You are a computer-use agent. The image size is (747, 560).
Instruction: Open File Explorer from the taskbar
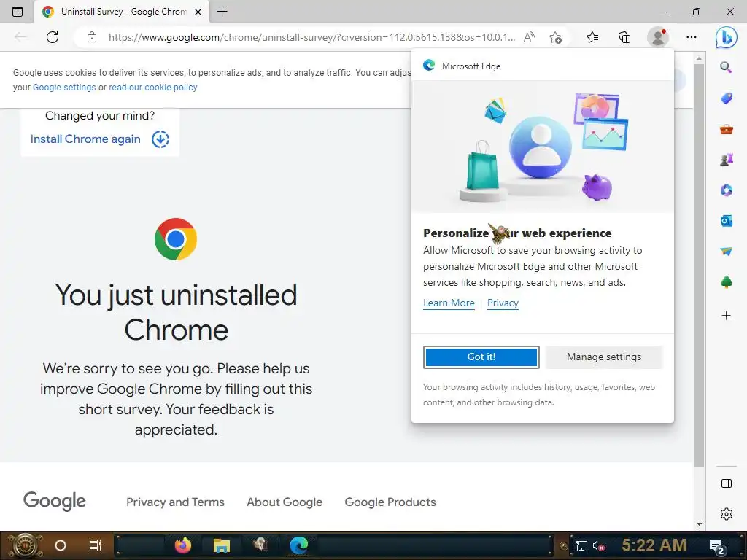[222, 545]
